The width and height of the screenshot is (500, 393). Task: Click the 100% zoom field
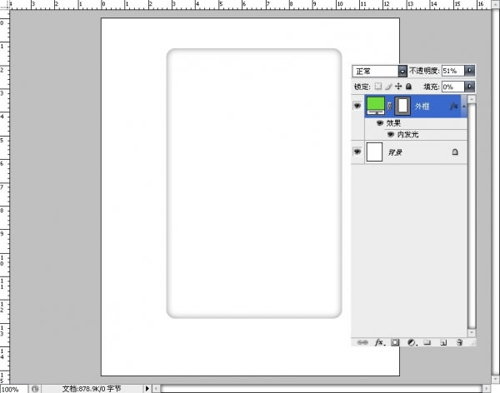click(x=14, y=389)
